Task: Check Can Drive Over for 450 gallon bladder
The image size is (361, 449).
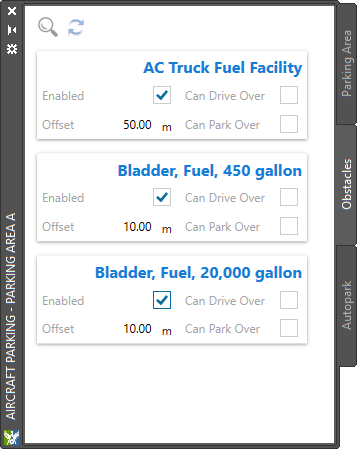Action: tap(289, 197)
